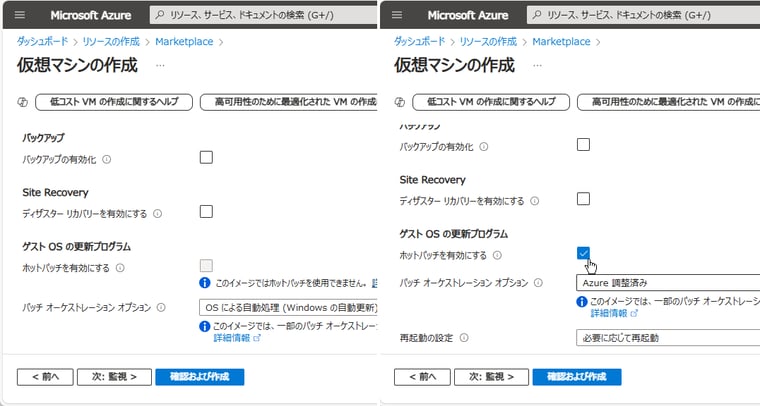The image size is (760, 406).
Task: Go to Marketplace breadcrumb in left window
Action: click(x=184, y=42)
